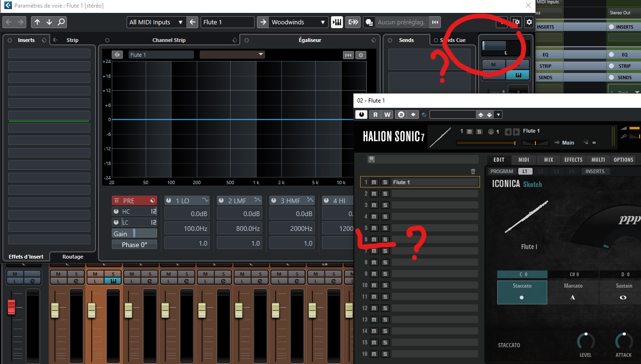Image resolution: width=641 pixels, height=364 pixels.
Task: Enable the HC high-cut filter
Action: coord(116,211)
